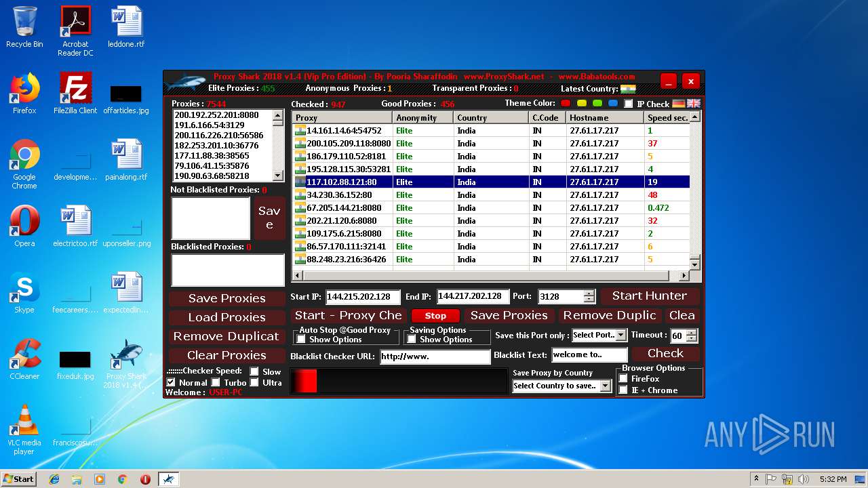The image size is (868, 488).
Task: Enable Ultra checker speed
Action: (254, 382)
